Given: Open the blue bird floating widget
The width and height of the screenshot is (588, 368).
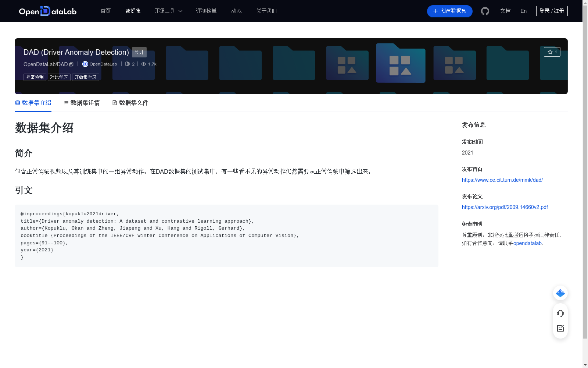Looking at the screenshot, I should pyautogui.click(x=560, y=293).
